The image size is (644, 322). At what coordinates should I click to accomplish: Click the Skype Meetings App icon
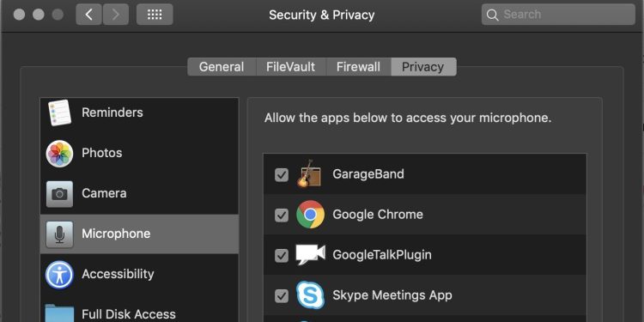(x=310, y=295)
